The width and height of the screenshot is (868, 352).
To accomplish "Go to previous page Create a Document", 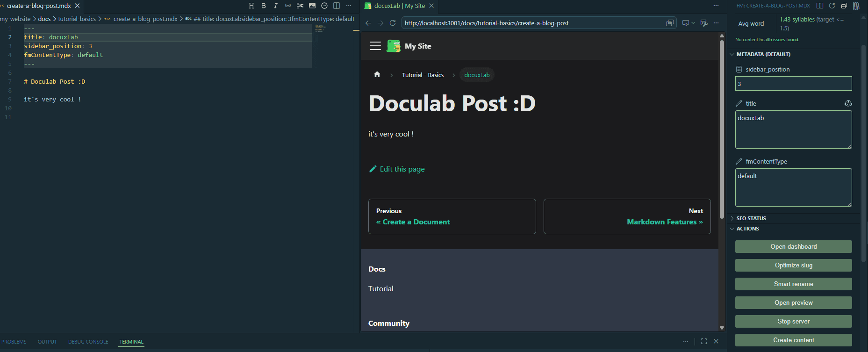I will (x=452, y=216).
